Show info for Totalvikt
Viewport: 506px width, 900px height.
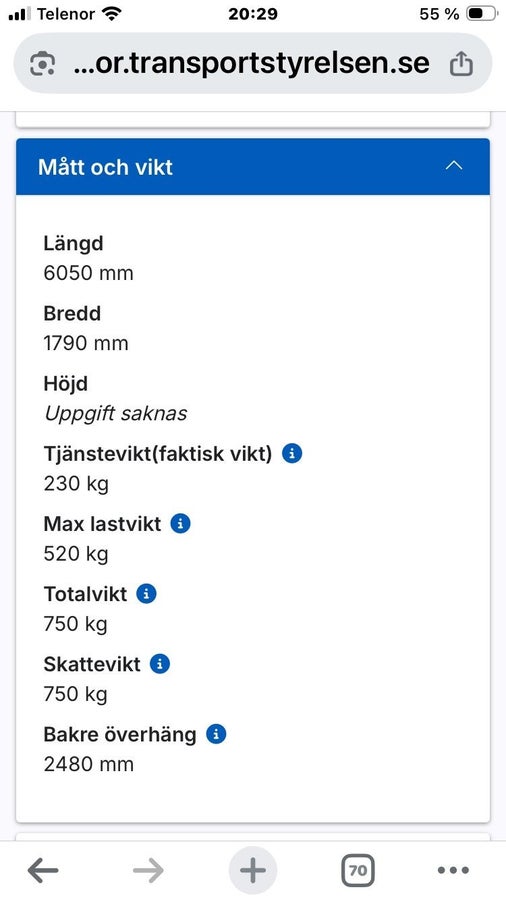pos(146,593)
